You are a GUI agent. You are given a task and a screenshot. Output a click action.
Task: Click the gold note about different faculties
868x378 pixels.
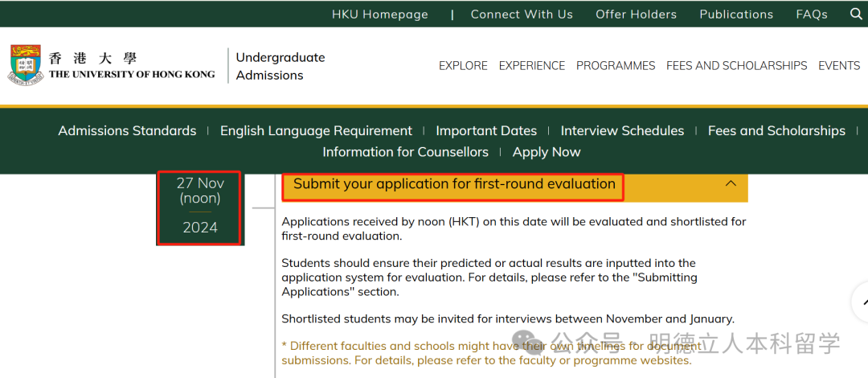pos(491,353)
